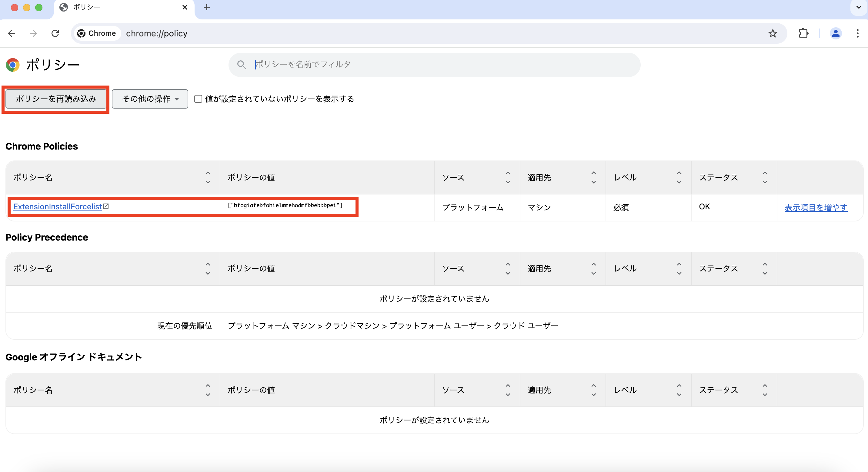Click the Chrome logo beside ポリシー title
This screenshot has height=472, width=868.
click(x=13, y=65)
